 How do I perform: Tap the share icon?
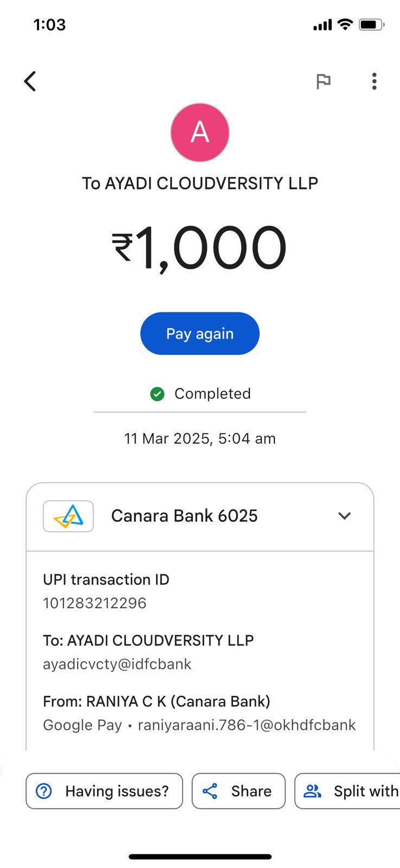[210, 791]
